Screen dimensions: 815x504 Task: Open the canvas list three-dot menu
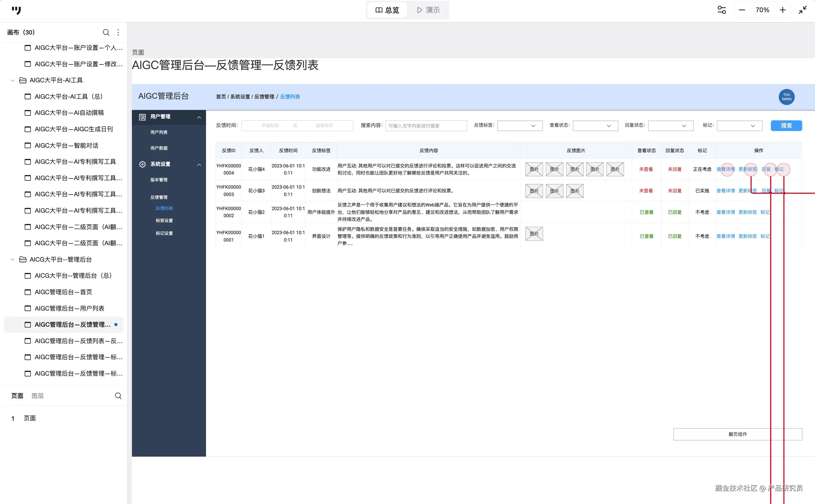pyautogui.click(x=118, y=32)
